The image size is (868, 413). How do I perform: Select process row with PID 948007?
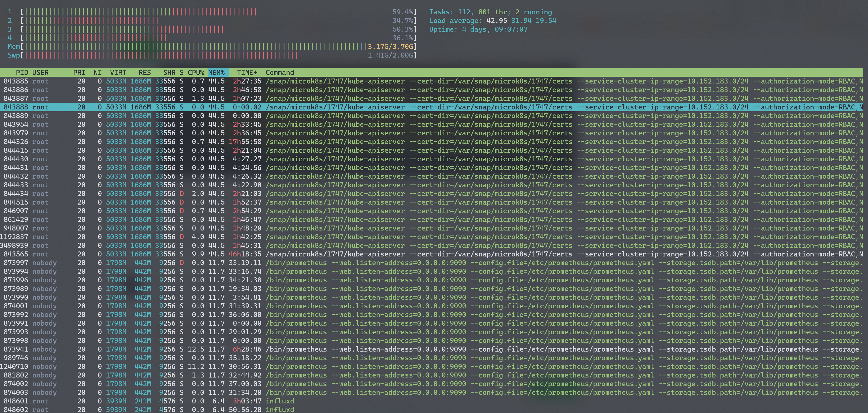coord(432,229)
